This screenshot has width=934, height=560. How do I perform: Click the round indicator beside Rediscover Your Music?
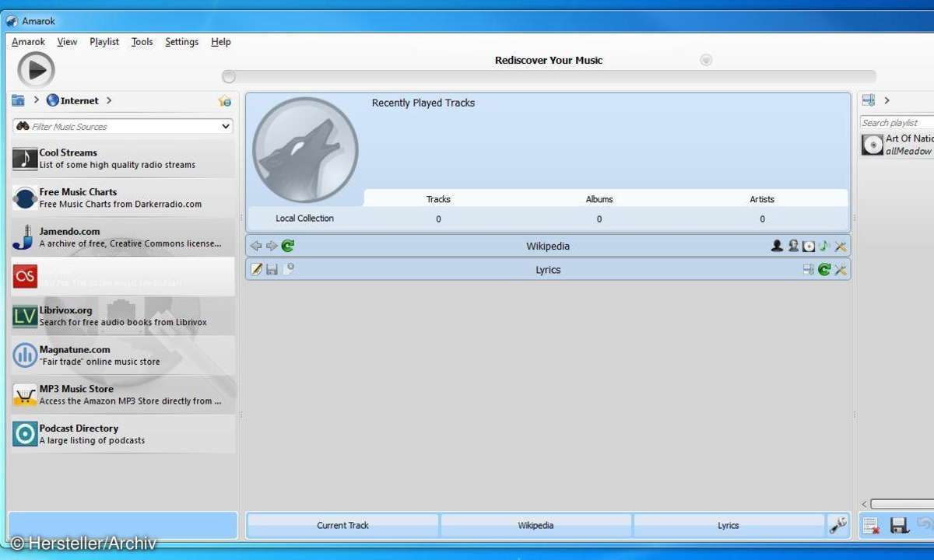706,60
